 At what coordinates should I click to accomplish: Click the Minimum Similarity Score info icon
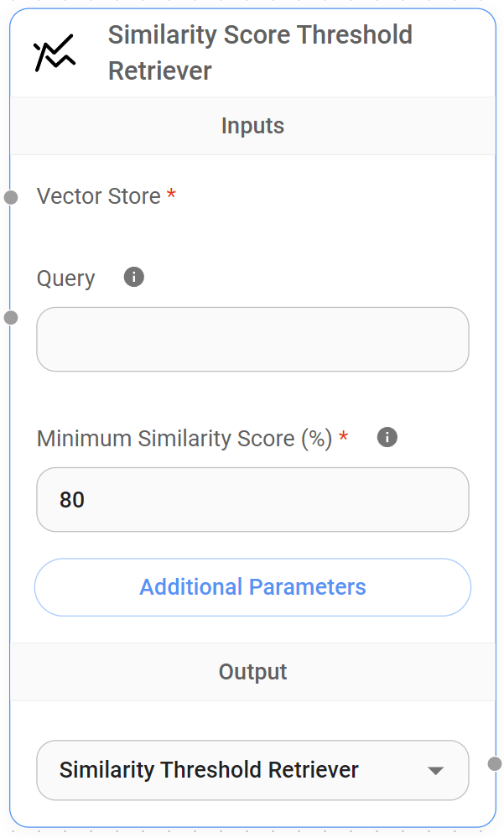387,437
